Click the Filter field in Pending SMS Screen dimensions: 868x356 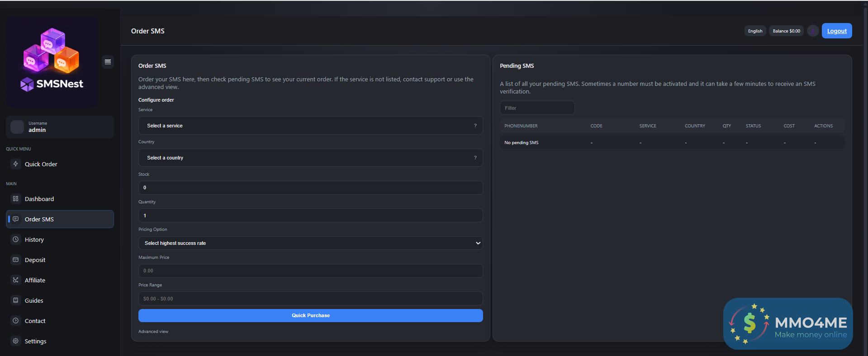(537, 108)
